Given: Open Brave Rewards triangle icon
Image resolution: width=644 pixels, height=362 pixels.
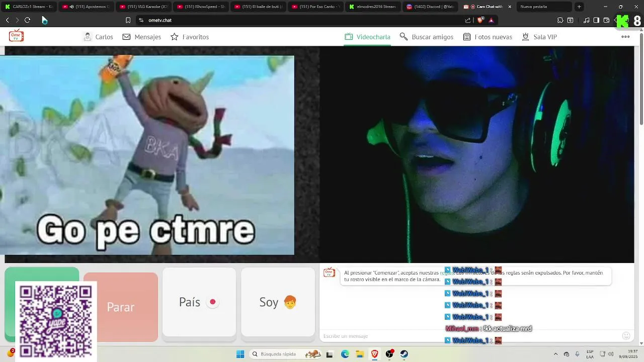Looking at the screenshot, I should tap(491, 20).
